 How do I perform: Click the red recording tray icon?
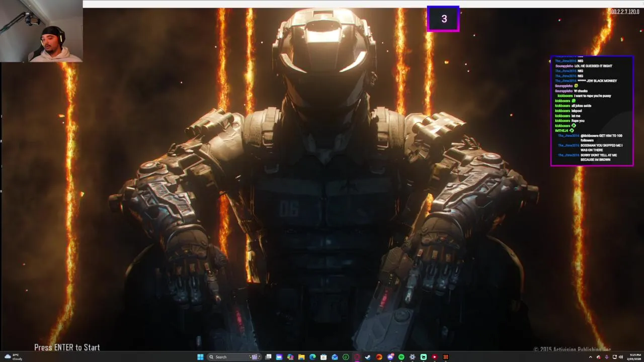[x=599, y=357]
